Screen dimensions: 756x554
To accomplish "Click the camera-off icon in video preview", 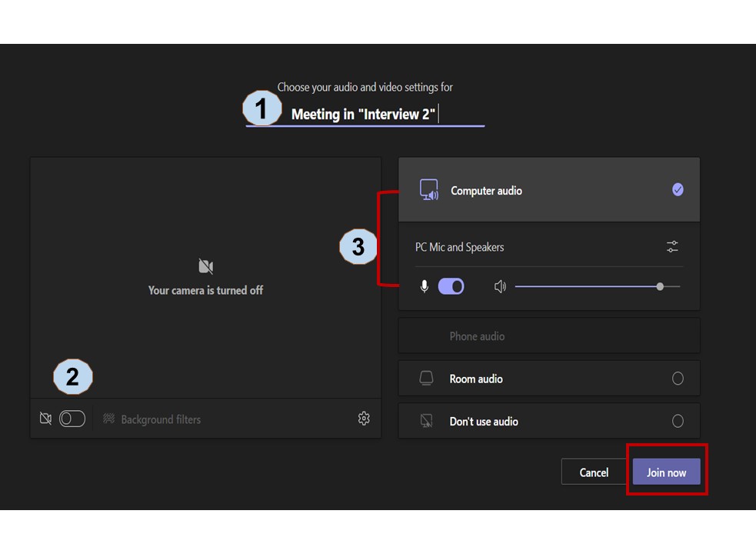I will point(205,267).
